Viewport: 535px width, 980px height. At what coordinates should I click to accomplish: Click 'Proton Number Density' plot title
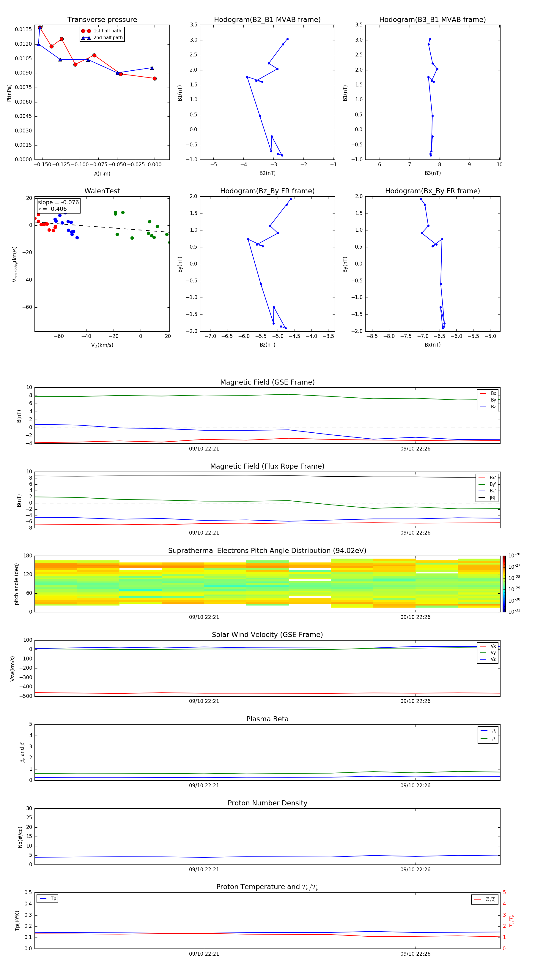[267, 803]
